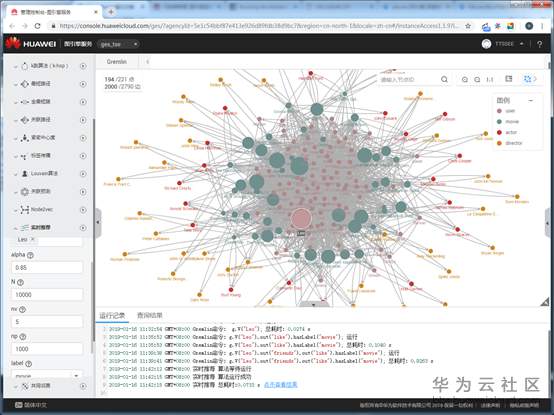Expand options arrow beside select tool

point(535,79)
